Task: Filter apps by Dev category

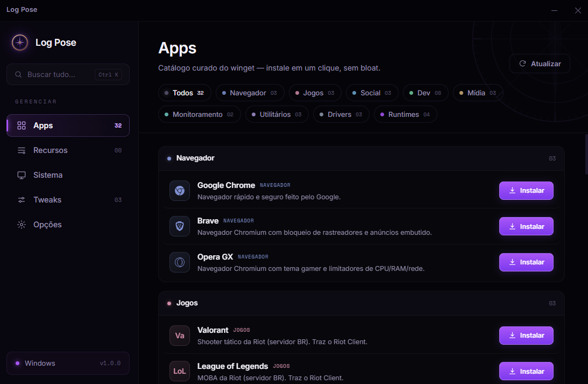Action: [x=426, y=93]
